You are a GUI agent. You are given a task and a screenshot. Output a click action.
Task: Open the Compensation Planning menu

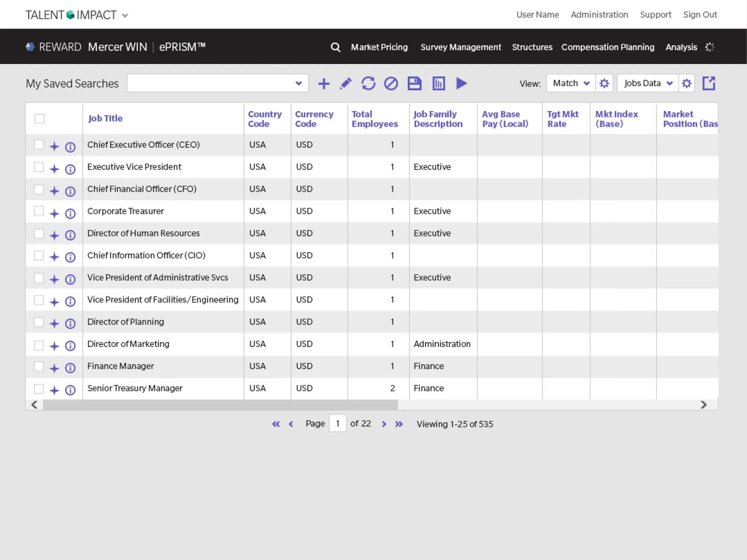pos(608,47)
